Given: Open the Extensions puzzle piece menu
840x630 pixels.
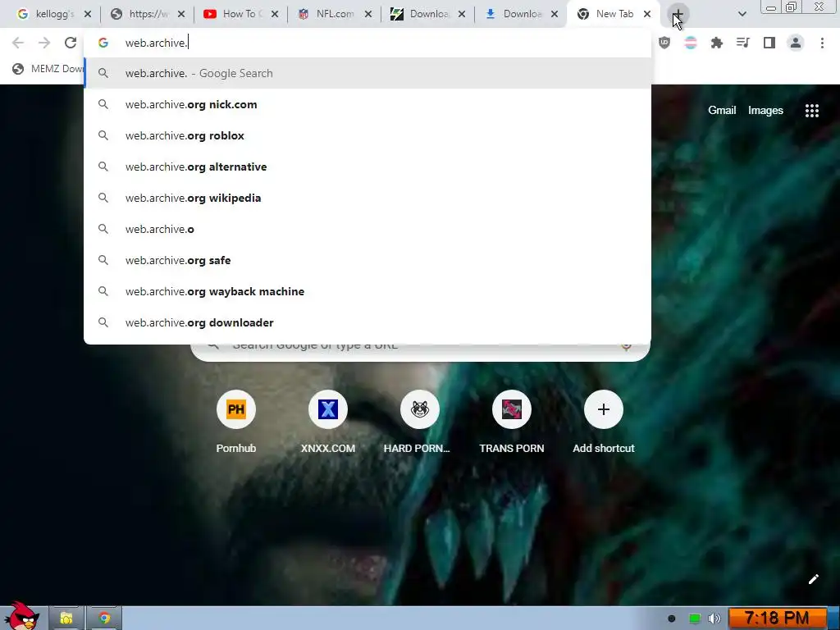Looking at the screenshot, I should pos(717,43).
